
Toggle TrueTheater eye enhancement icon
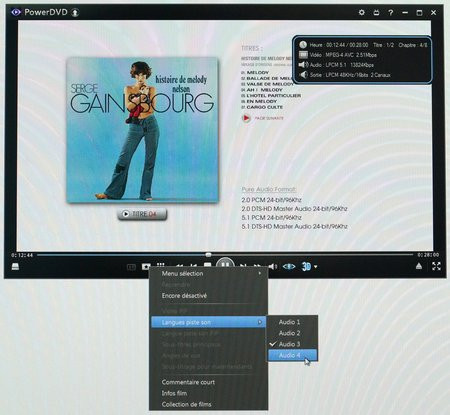pyautogui.click(x=289, y=266)
